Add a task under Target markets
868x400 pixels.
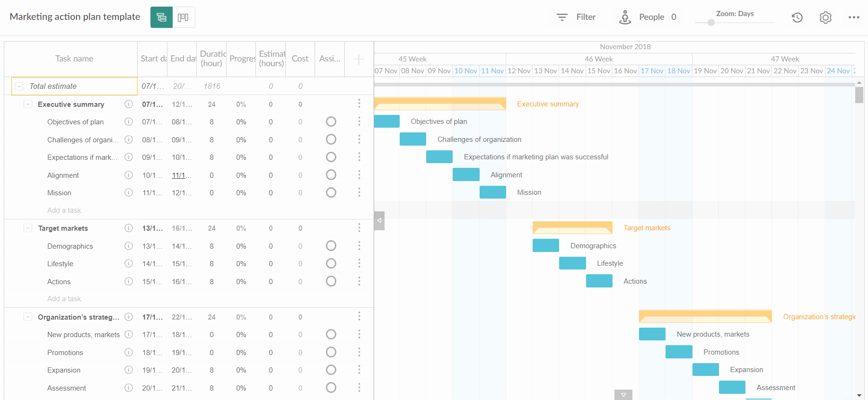[x=64, y=299]
